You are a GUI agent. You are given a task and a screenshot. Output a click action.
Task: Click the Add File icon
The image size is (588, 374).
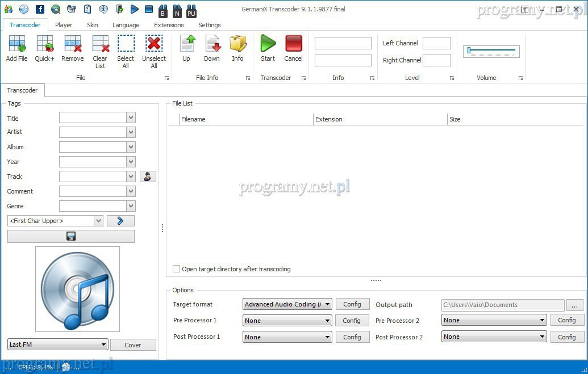pyautogui.click(x=16, y=45)
